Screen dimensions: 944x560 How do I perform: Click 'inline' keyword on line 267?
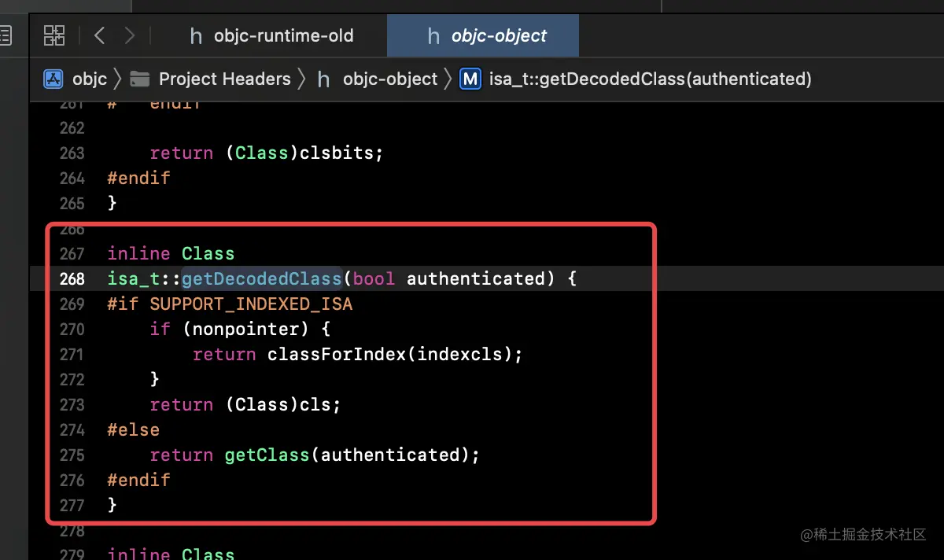(138, 253)
